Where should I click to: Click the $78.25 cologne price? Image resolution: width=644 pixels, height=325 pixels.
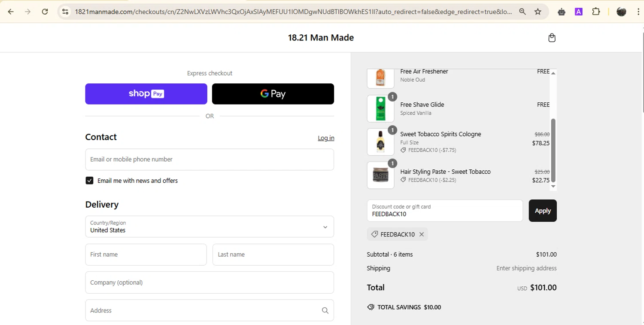(x=541, y=143)
